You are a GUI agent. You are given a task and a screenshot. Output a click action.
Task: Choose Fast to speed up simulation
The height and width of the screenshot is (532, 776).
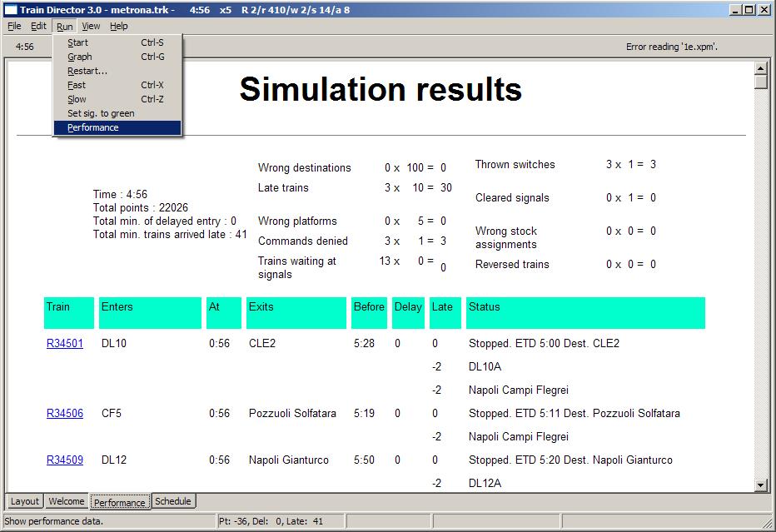(77, 85)
